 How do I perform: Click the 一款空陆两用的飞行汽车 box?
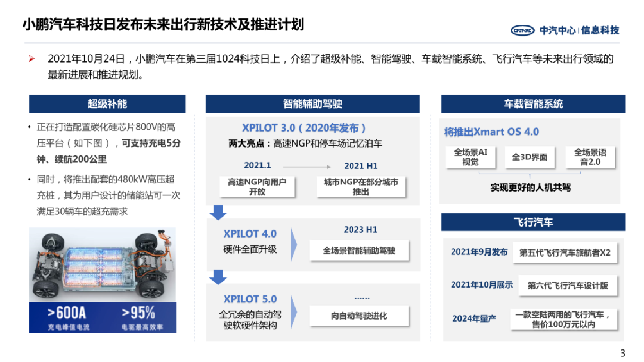[563, 319]
